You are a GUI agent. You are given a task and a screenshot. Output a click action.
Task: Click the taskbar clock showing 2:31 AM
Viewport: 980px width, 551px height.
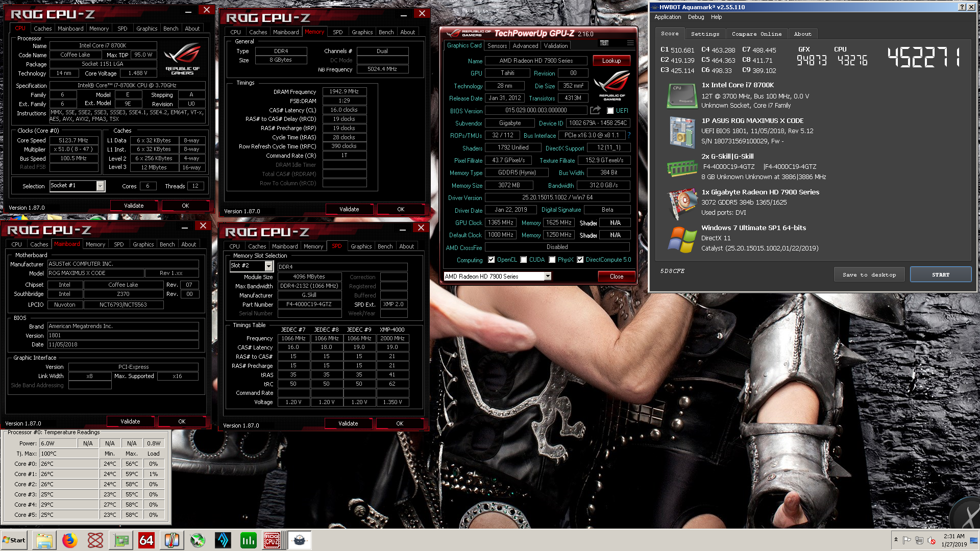(x=954, y=540)
